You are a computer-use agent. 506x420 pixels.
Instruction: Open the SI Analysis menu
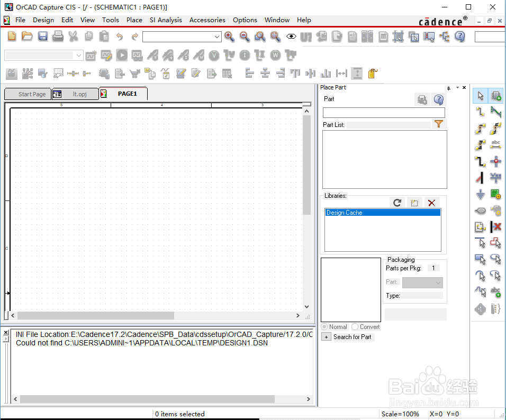point(166,20)
